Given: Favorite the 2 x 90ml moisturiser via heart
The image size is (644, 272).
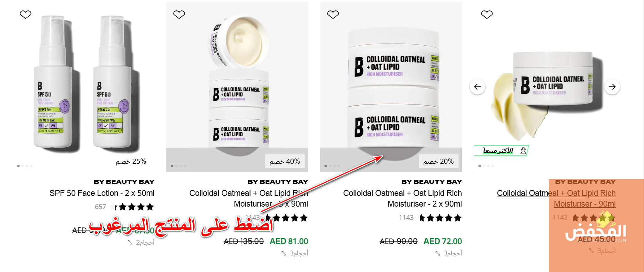Looking at the screenshot, I should 333,15.
